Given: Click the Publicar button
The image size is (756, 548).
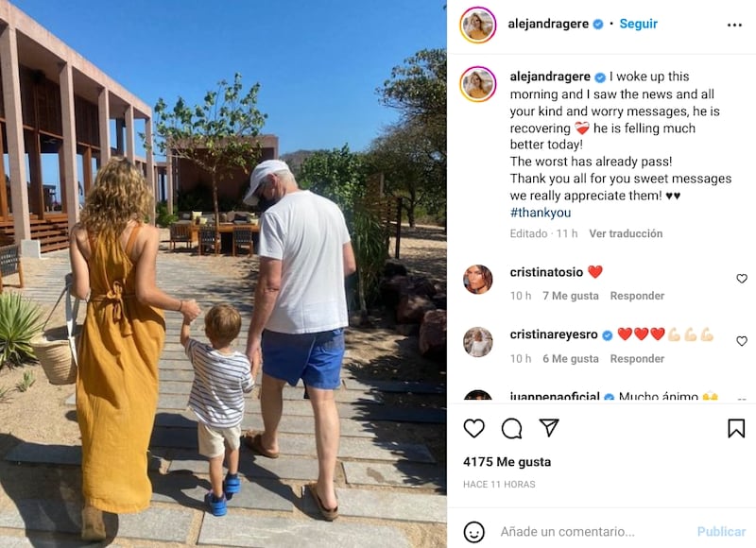Looking at the screenshot, I should (721, 532).
